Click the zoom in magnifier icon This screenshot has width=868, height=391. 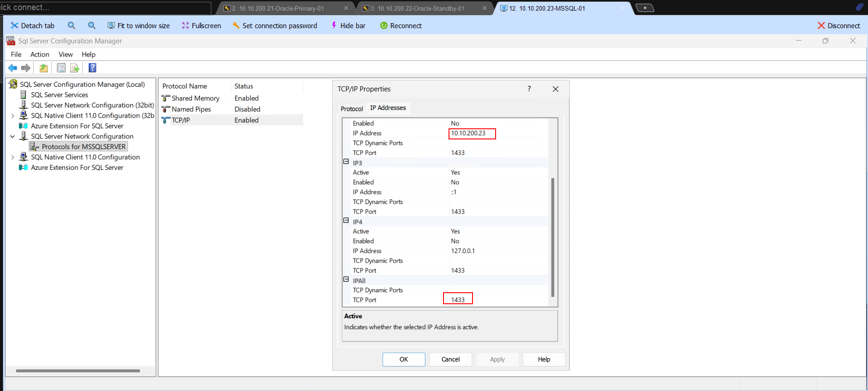pyautogui.click(x=72, y=25)
